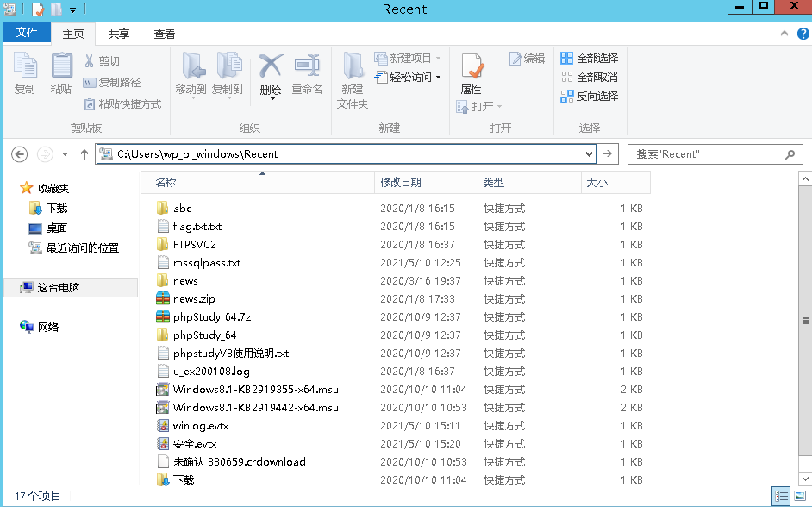Select the news.zip archive icon

(163, 299)
